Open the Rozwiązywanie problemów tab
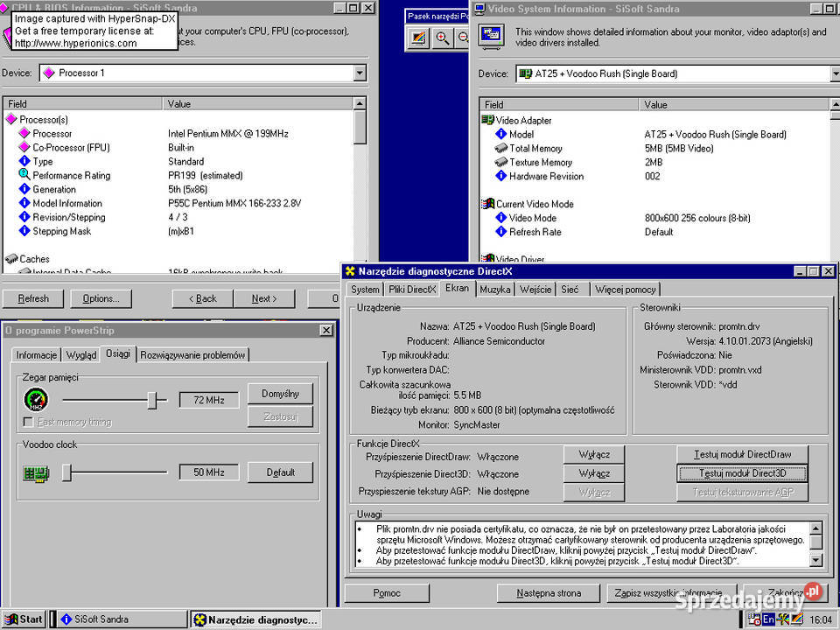 [192, 354]
